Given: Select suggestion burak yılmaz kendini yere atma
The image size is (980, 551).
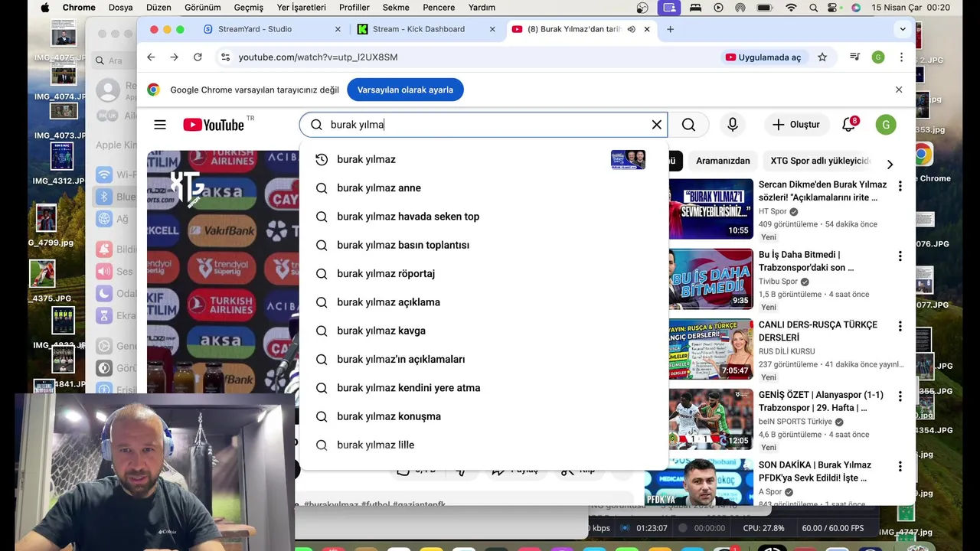Looking at the screenshot, I should pyautogui.click(x=483, y=388).
